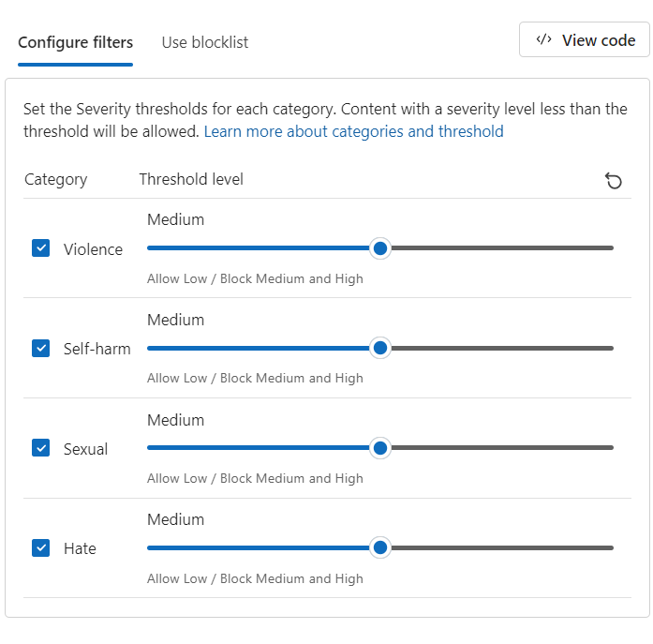The height and width of the screenshot is (644, 653).
Task: Select the Self-harm threshold slider handle
Action: [x=379, y=348]
